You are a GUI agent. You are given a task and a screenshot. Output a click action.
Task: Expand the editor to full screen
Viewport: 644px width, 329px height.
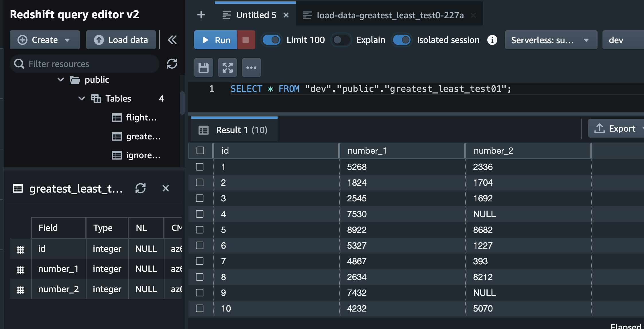pyautogui.click(x=227, y=68)
